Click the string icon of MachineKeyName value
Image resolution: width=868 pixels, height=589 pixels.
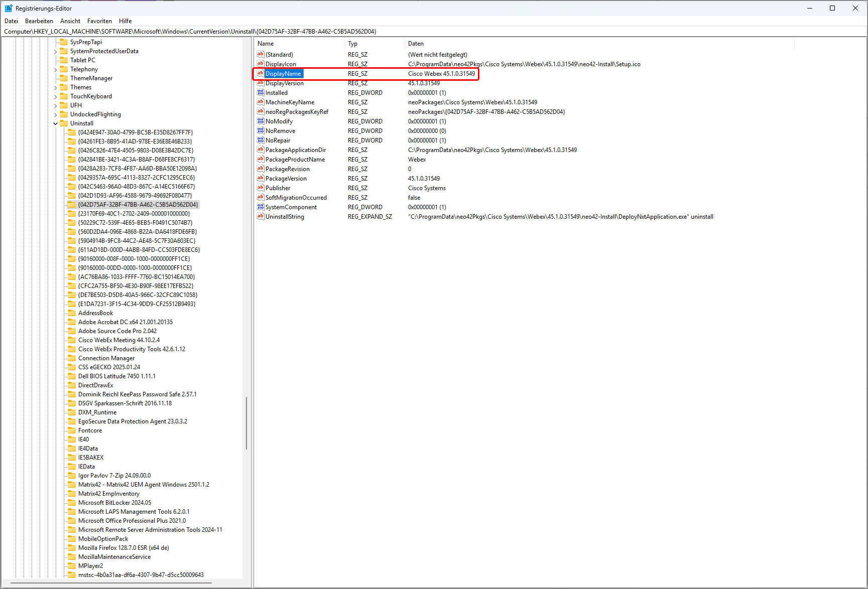260,102
